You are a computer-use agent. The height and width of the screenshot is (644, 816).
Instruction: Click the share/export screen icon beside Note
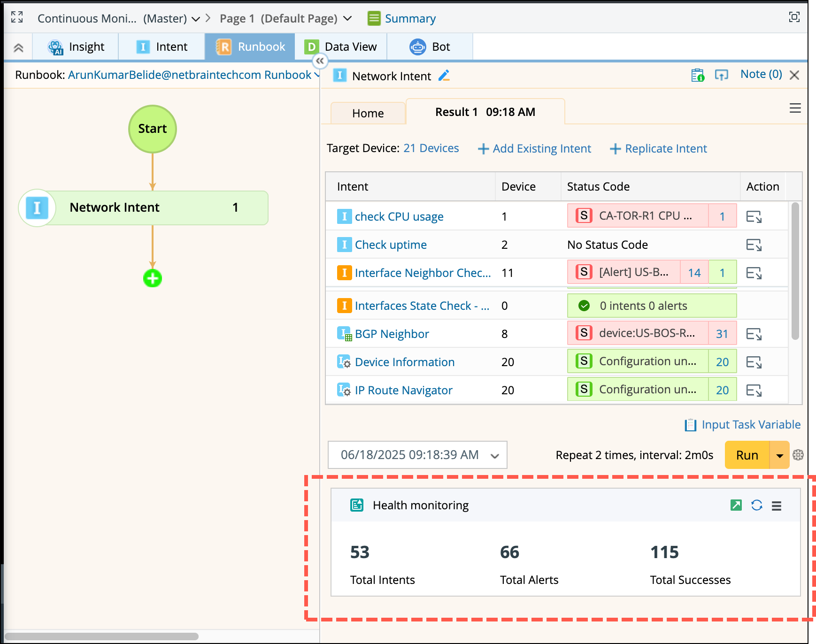tap(722, 75)
